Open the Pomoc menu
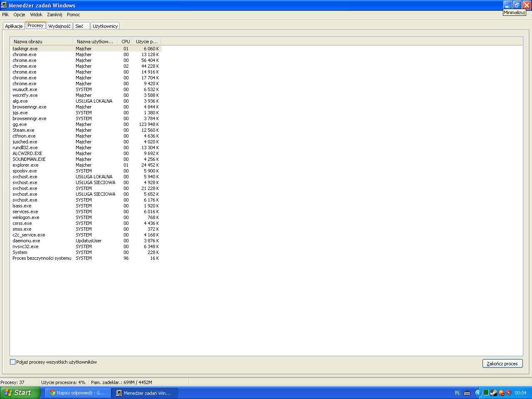Screen dimensions: 532x399 (x=74, y=15)
